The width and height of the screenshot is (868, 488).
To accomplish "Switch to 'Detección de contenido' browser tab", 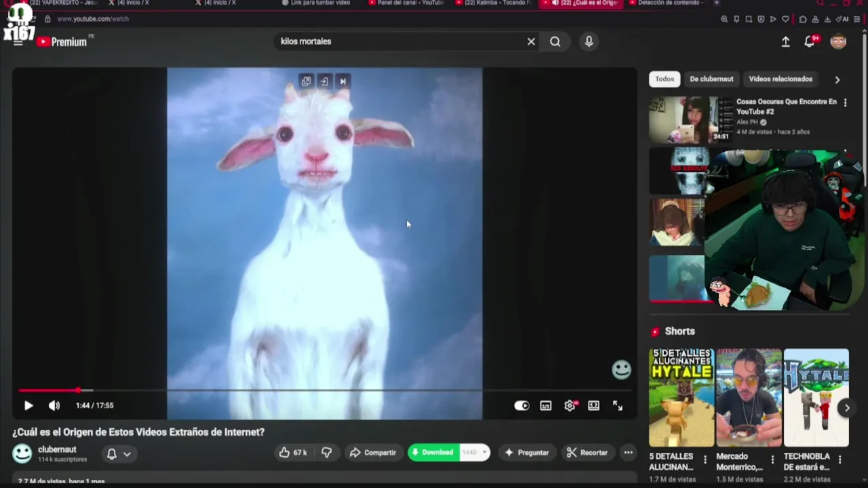I will point(665,3).
